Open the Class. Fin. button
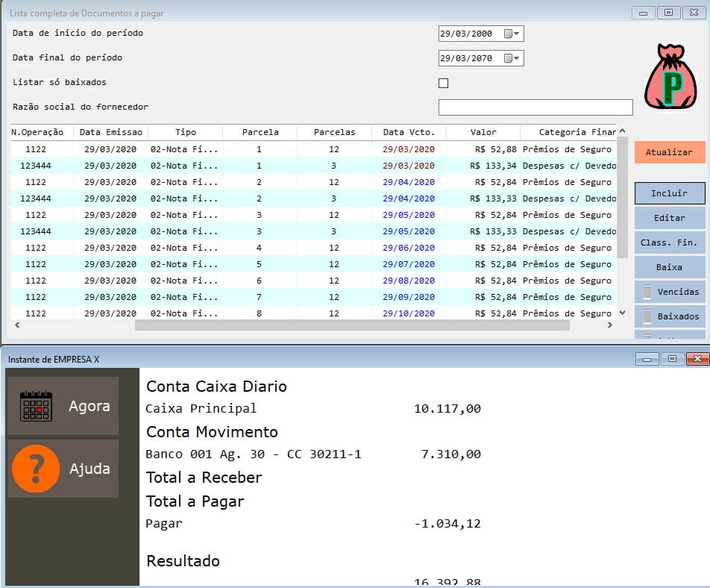Screen dimensions: 710x588 tap(669, 243)
